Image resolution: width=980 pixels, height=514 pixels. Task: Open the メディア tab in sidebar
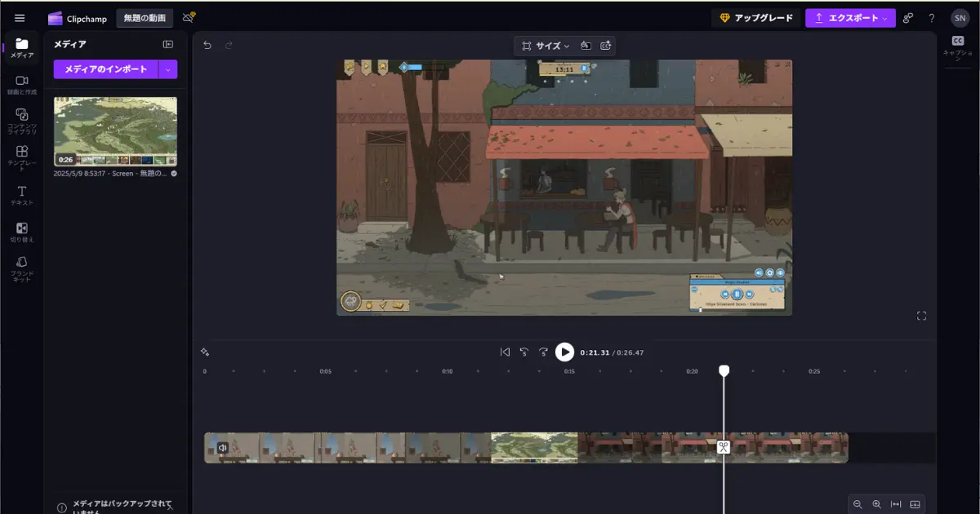(22, 48)
